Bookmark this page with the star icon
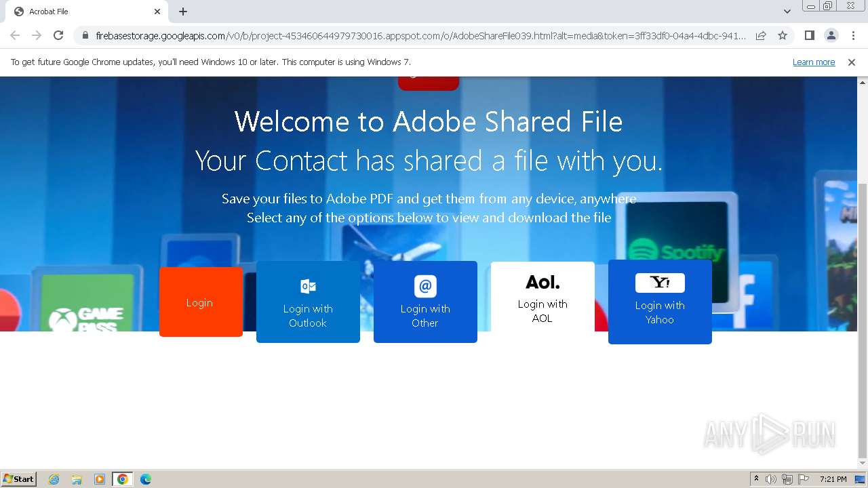868x488 pixels. coord(783,35)
